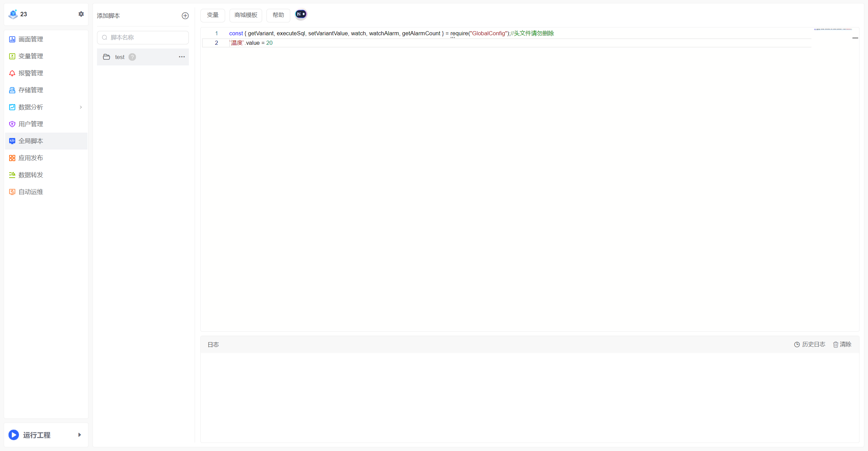The width and height of the screenshot is (868, 451).
Task: Expand the 数据分析 submenu chevron
Action: 81,107
